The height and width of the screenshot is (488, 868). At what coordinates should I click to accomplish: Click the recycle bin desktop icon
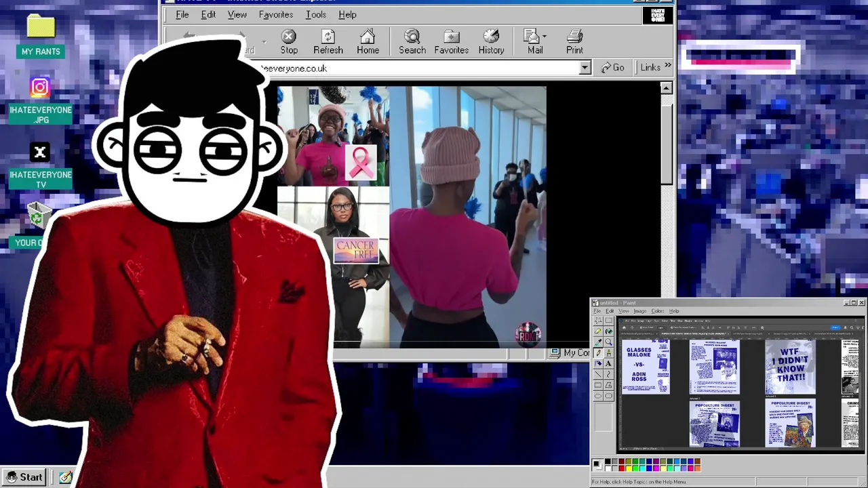(39, 216)
